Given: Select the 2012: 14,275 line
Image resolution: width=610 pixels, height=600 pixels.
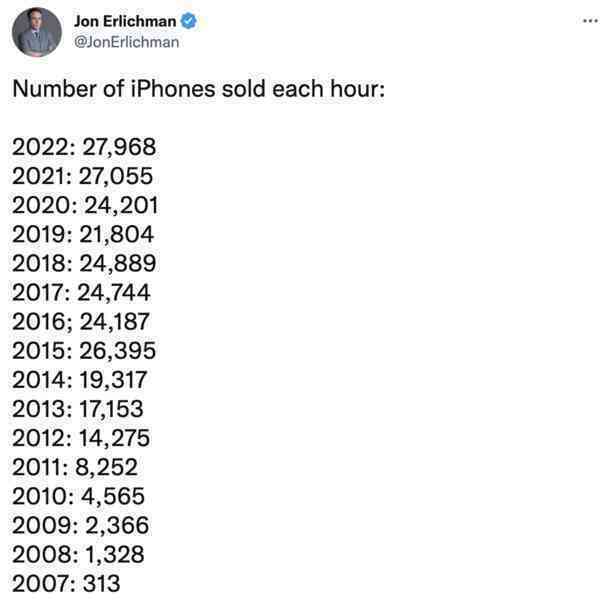Looking at the screenshot, I should tap(81, 438).
